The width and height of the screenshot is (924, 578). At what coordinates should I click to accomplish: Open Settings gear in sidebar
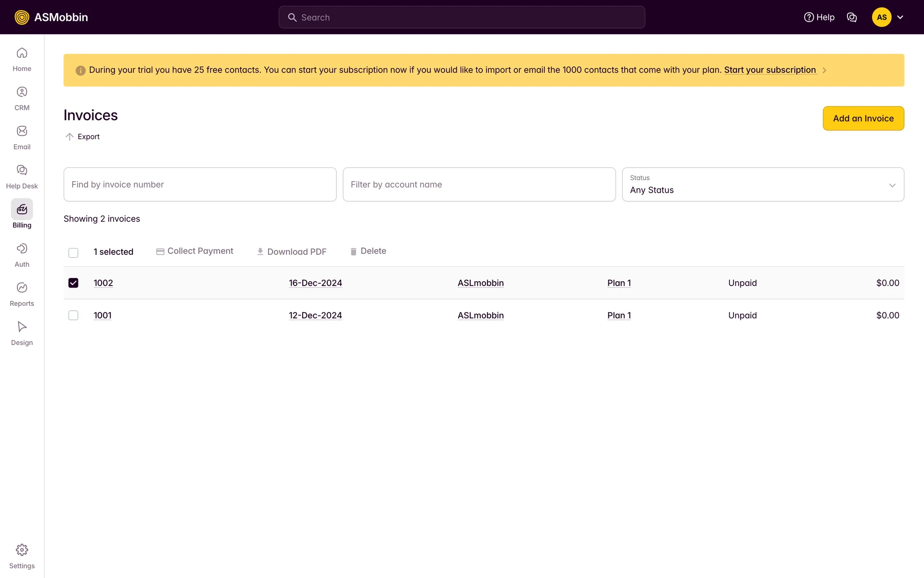click(22, 556)
